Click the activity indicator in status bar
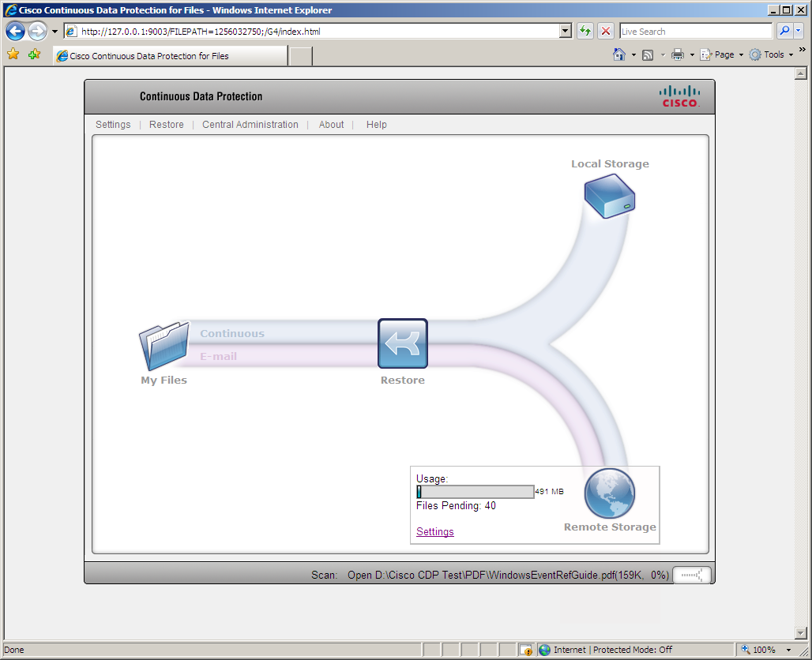The image size is (812, 660). [691, 575]
